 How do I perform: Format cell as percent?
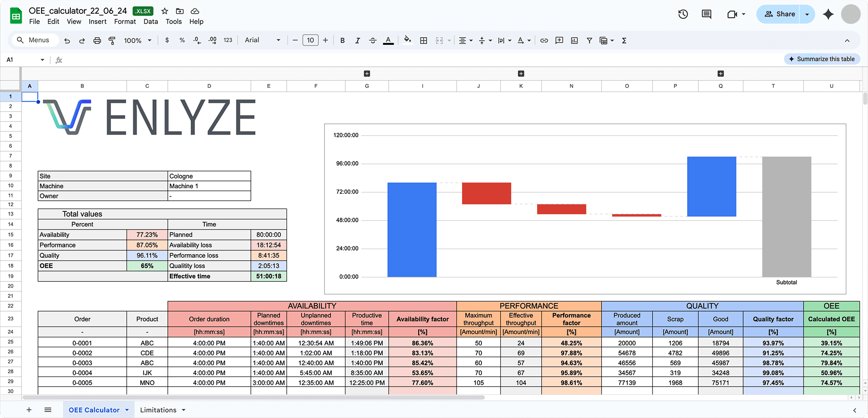(182, 41)
